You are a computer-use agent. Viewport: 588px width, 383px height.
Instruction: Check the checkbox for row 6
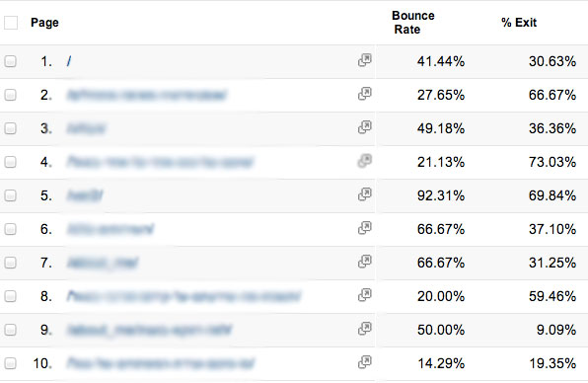click(x=11, y=229)
